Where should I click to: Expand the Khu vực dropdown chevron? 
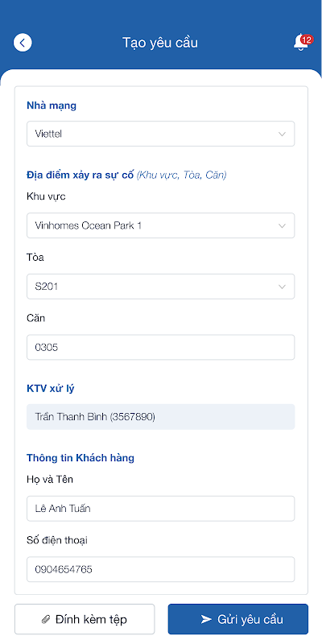click(282, 225)
